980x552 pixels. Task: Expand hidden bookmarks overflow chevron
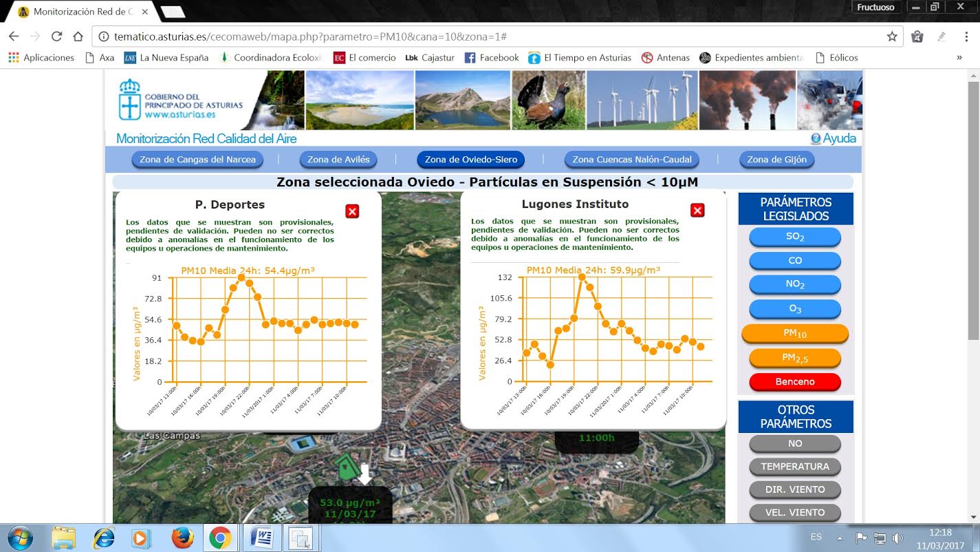(959, 58)
